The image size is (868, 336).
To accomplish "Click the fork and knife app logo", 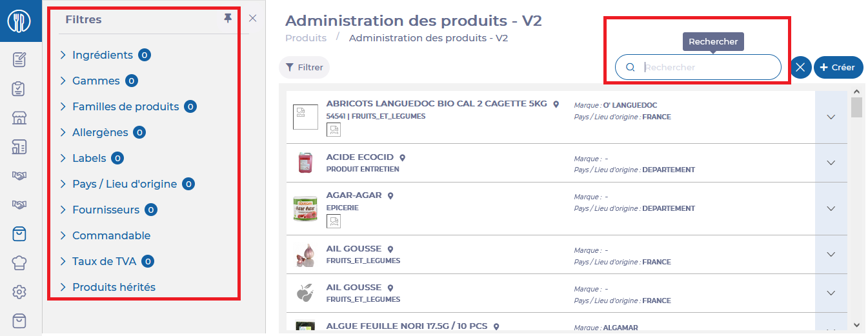I will (x=19, y=21).
